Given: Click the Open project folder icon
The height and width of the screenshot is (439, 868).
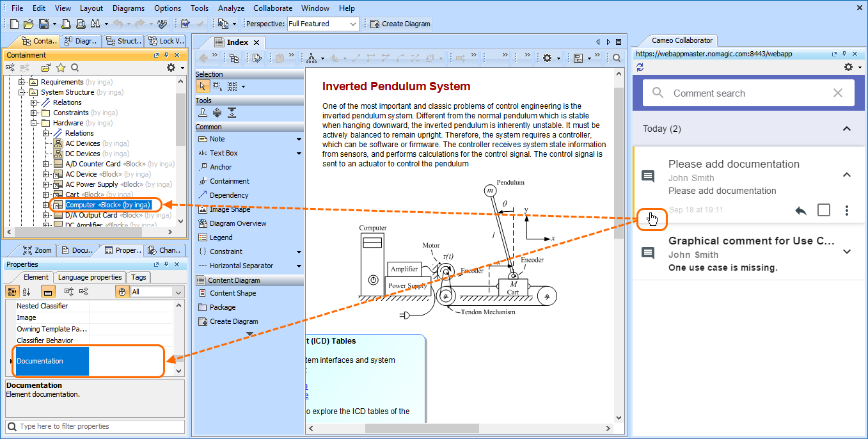Looking at the screenshot, I should point(29,24).
